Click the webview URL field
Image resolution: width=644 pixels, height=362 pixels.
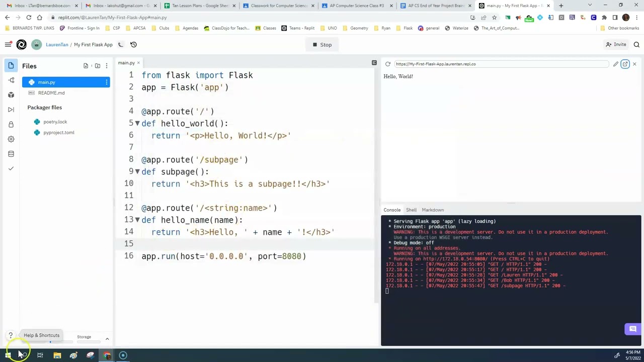(501, 64)
